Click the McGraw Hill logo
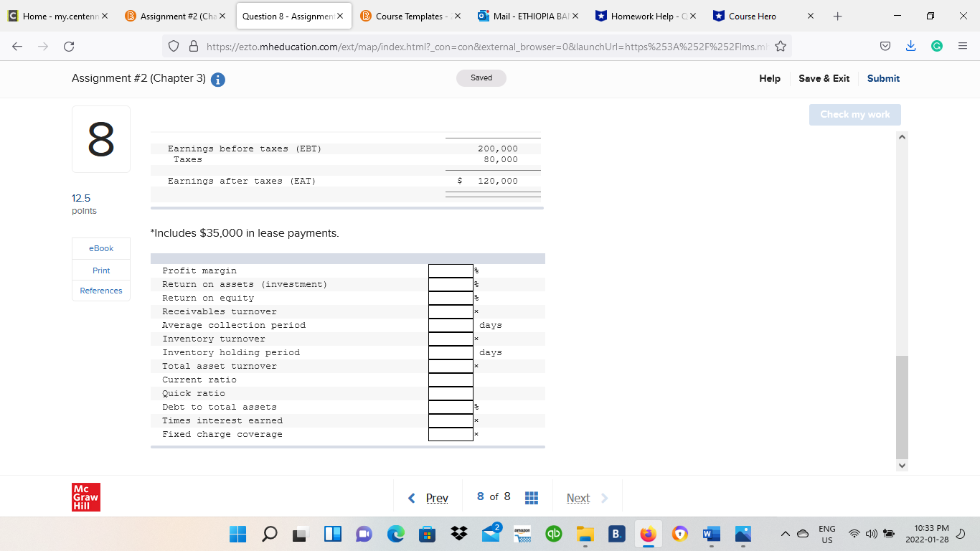The image size is (980, 551). click(x=85, y=496)
